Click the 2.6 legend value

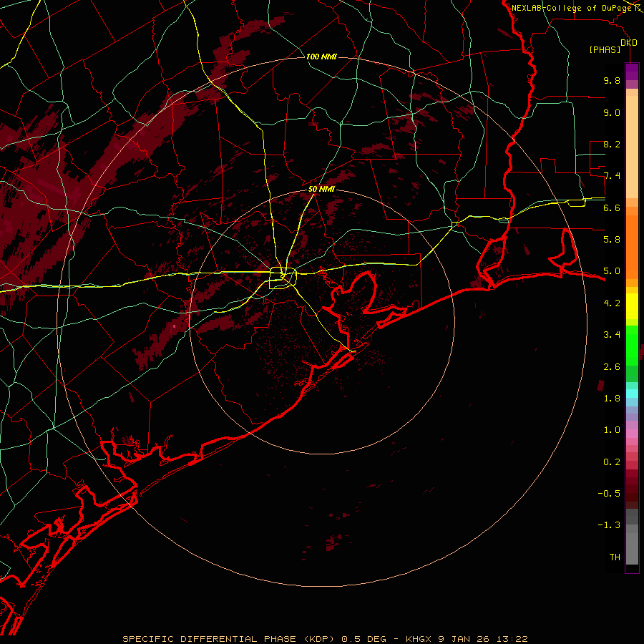pos(612,367)
